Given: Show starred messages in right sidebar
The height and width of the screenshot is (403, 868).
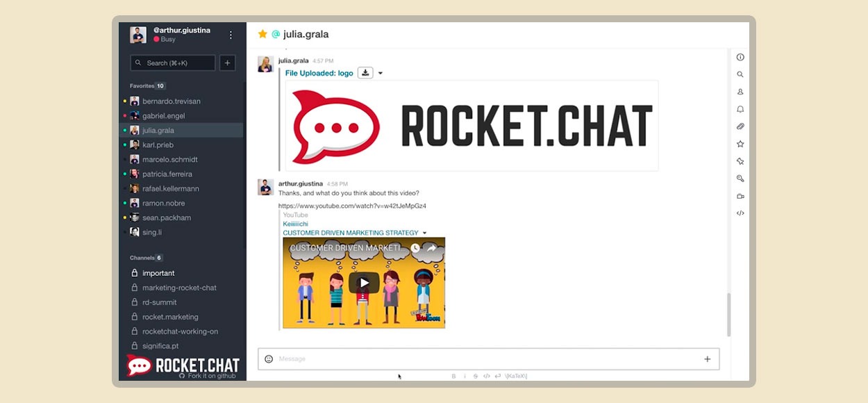Looking at the screenshot, I should (x=740, y=144).
